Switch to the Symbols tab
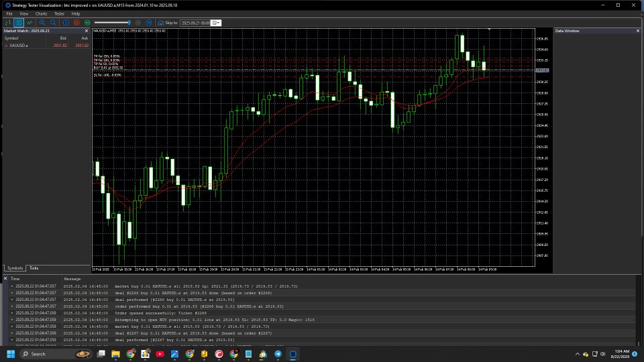 pos(15,268)
